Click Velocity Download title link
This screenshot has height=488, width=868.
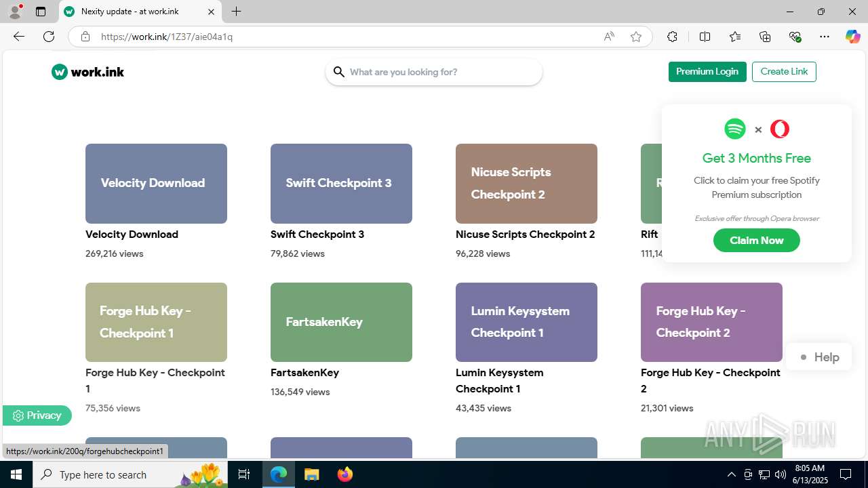pyautogui.click(x=132, y=235)
